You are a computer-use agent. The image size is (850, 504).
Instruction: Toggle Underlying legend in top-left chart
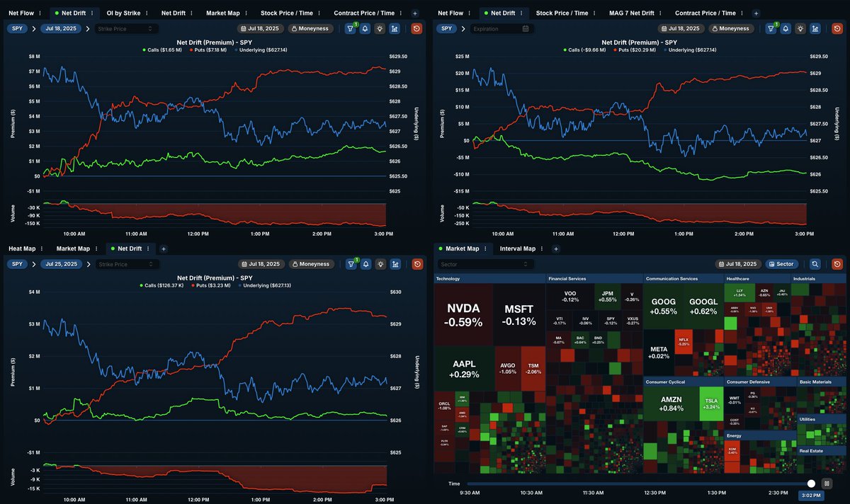coord(261,50)
